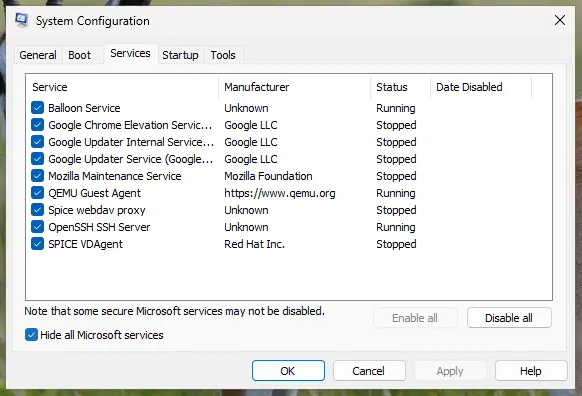
Task: Click the Red Hat Inc. manufacturer cell
Action: [254, 244]
